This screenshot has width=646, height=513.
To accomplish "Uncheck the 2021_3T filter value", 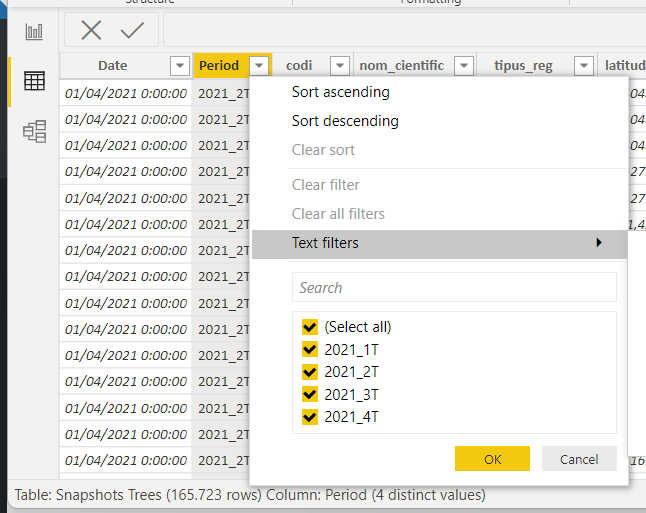I will pyautogui.click(x=310, y=394).
